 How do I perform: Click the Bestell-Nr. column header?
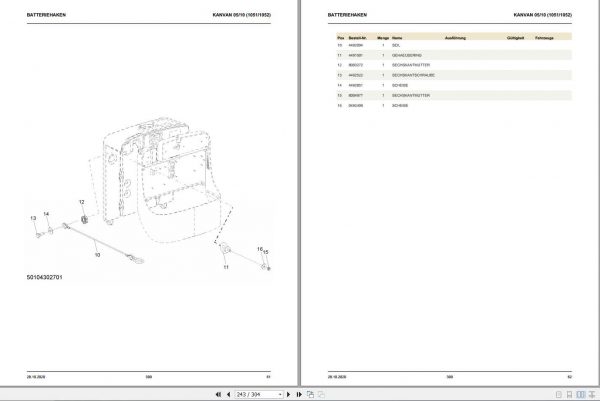357,38
